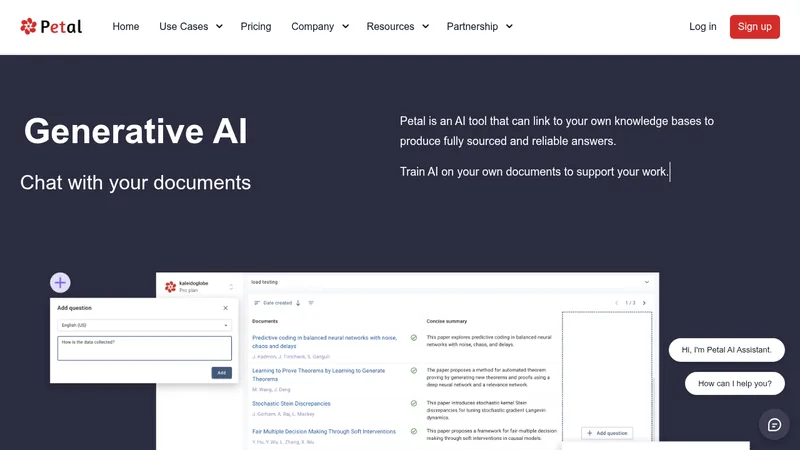Close the Add question dialog
The width and height of the screenshot is (800, 450).
226,308
